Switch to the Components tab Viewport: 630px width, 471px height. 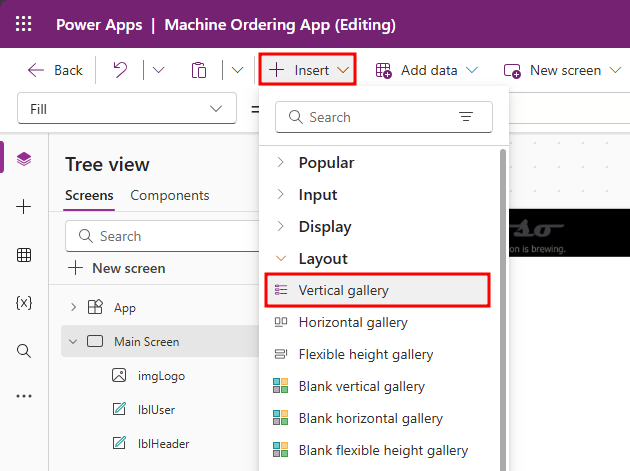(170, 195)
